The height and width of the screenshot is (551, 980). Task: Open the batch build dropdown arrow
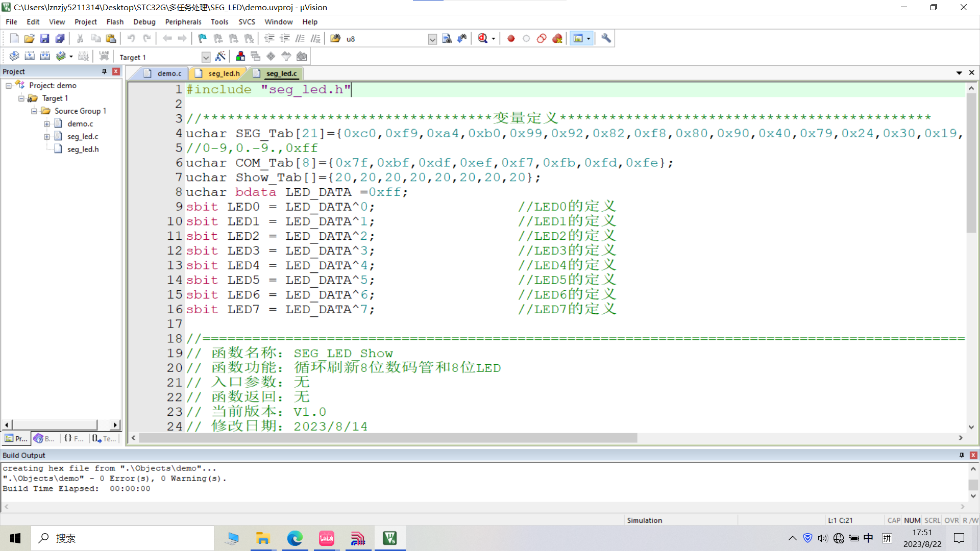71,57
